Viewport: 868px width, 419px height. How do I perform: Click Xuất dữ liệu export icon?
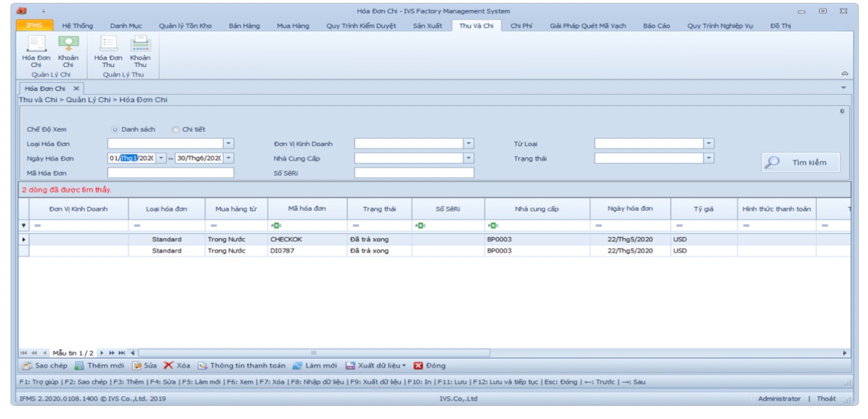[350, 366]
